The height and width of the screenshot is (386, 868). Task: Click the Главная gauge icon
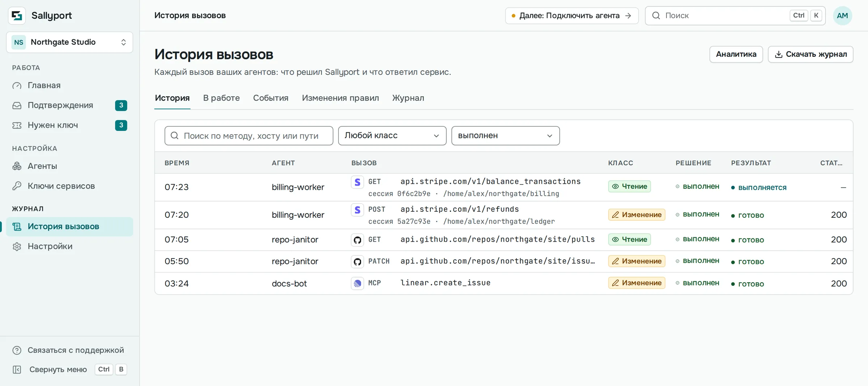(x=17, y=86)
